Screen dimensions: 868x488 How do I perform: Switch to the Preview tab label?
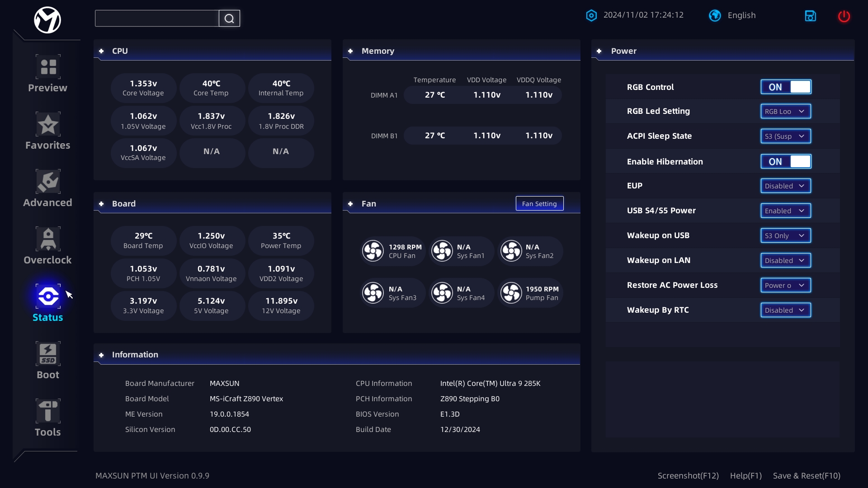pos(47,88)
